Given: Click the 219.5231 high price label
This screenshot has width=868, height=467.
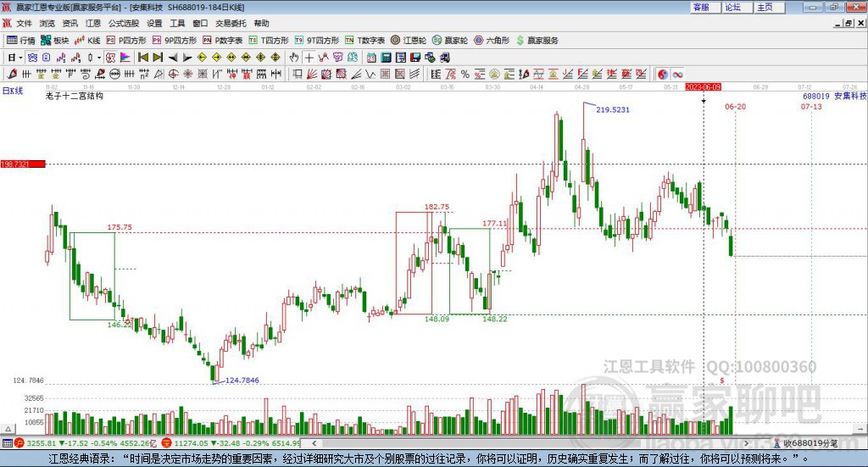Looking at the screenshot, I should [x=613, y=109].
